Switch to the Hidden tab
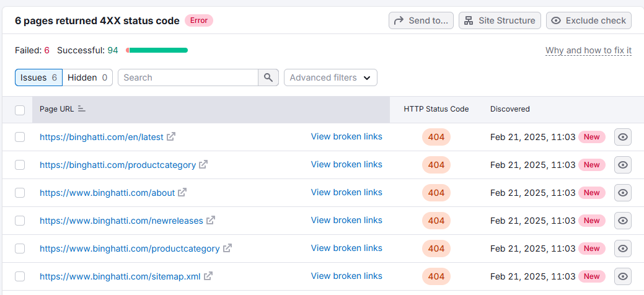Screen dimensions: 644x295 (87, 77)
